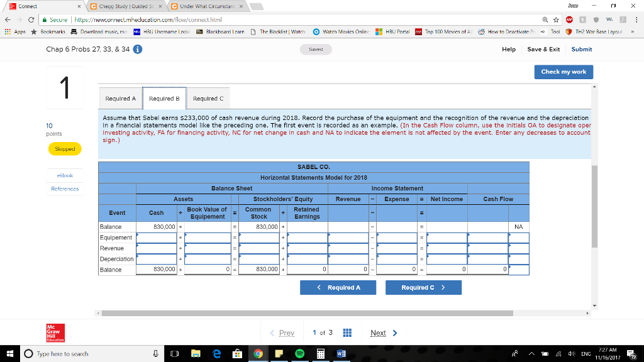The height and width of the screenshot is (362, 644).
Task: Open the AdBlock Plus extension icon
Action: (569, 19)
